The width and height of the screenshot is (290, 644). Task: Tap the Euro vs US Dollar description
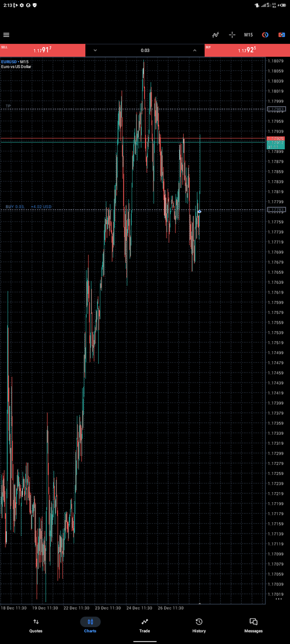point(16,67)
